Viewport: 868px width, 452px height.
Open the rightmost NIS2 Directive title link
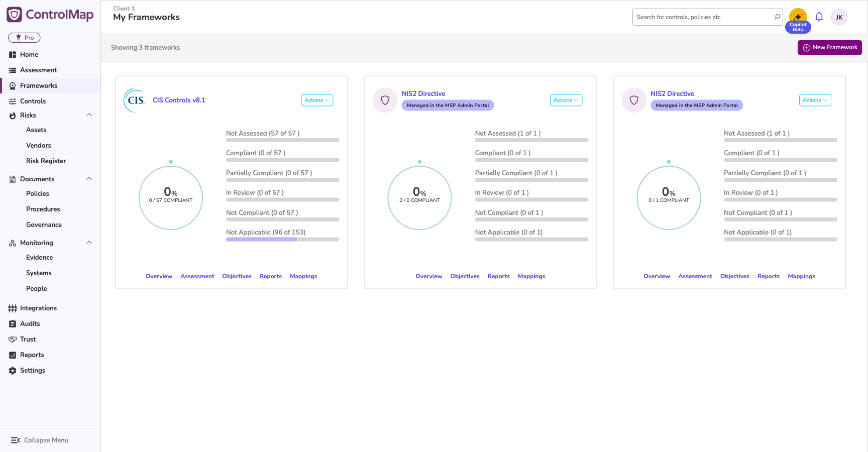[672, 94]
